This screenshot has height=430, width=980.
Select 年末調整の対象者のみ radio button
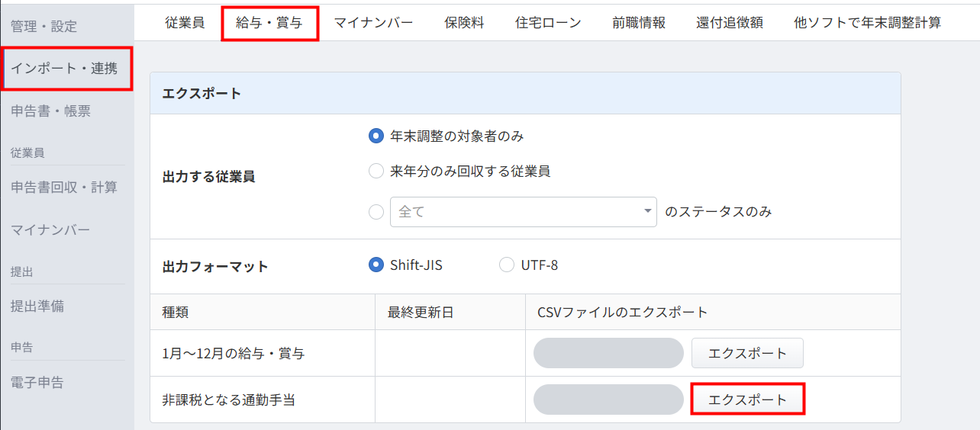pos(376,136)
